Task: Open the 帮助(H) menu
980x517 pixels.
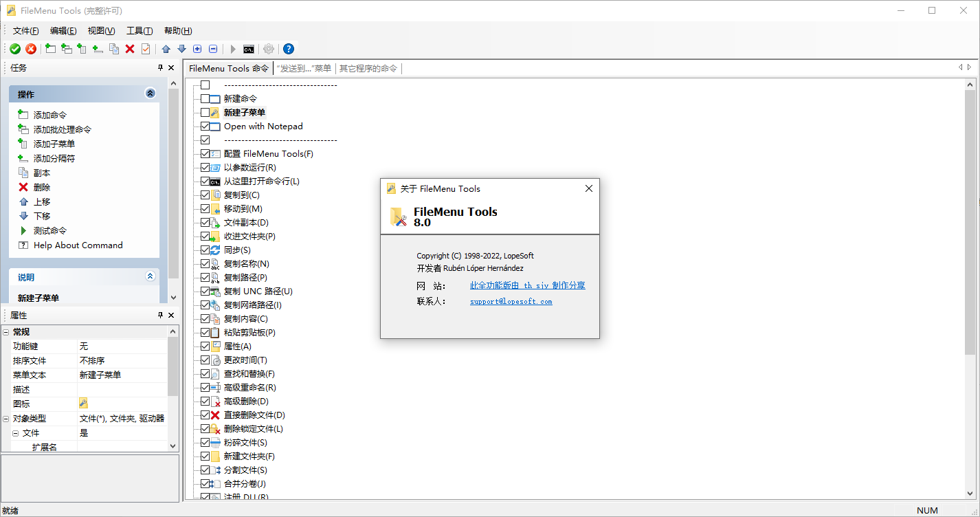Action: [178, 31]
